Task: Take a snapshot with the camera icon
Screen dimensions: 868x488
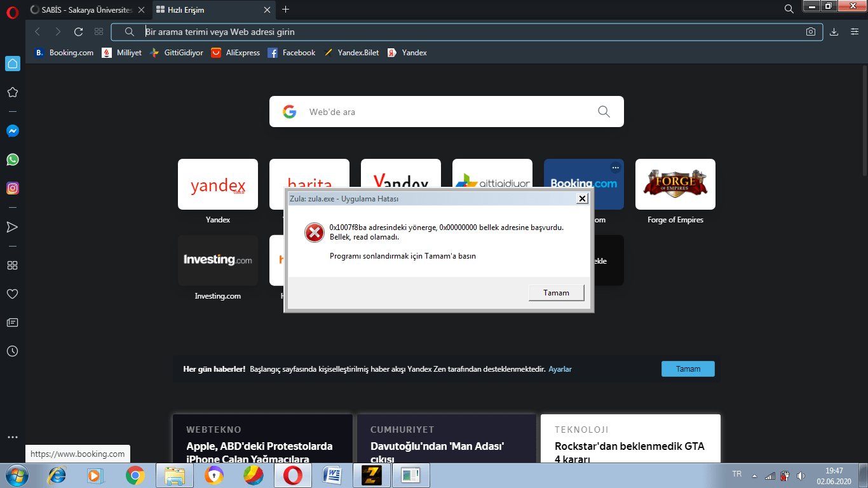Action: click(x=811, y=32)
